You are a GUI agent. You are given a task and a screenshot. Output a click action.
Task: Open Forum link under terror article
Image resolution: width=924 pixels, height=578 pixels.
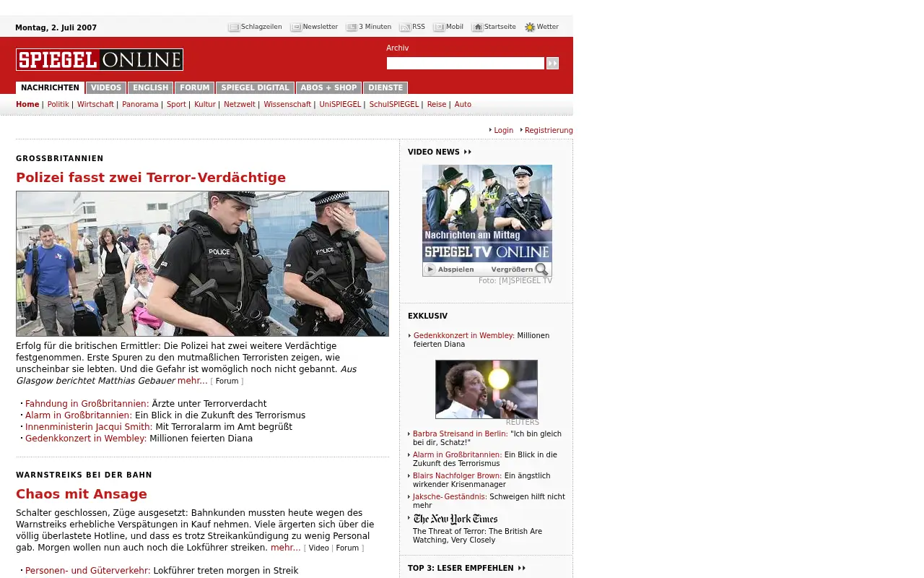pos(227,381)
